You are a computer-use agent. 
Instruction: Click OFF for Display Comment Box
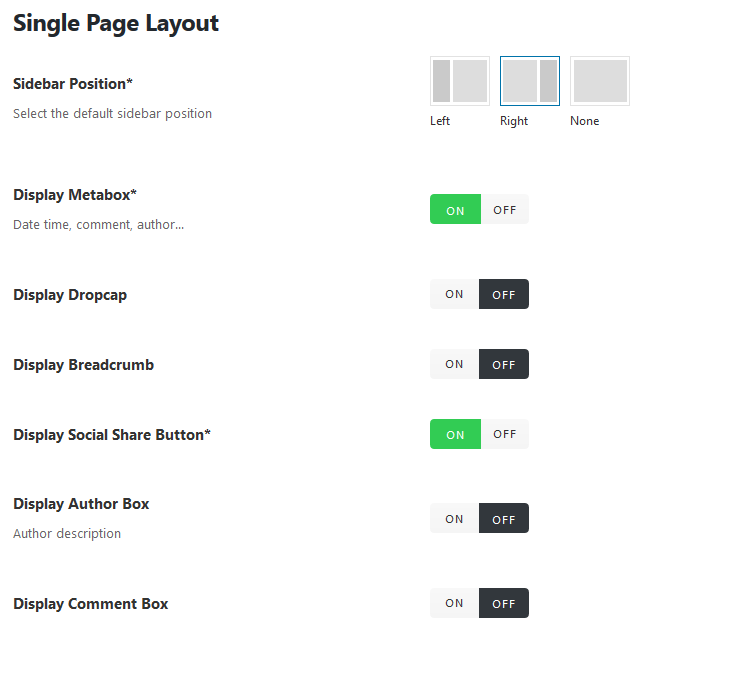504,604
